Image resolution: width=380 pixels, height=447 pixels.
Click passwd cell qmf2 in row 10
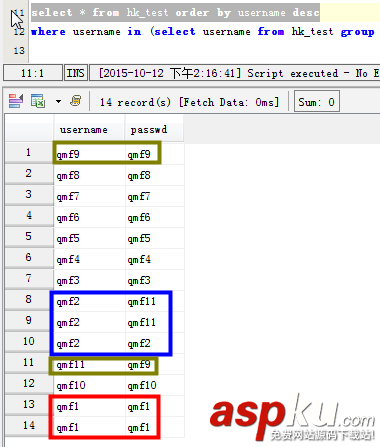click(155, 343)
